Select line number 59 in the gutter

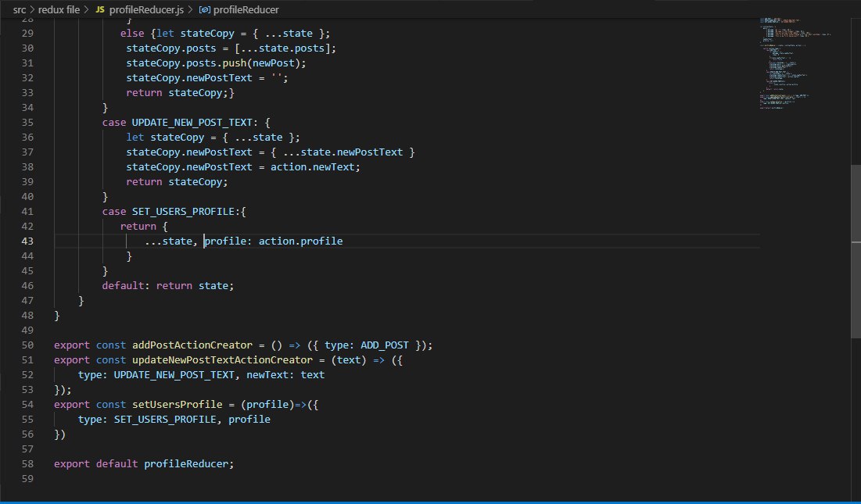coord(27,479)
